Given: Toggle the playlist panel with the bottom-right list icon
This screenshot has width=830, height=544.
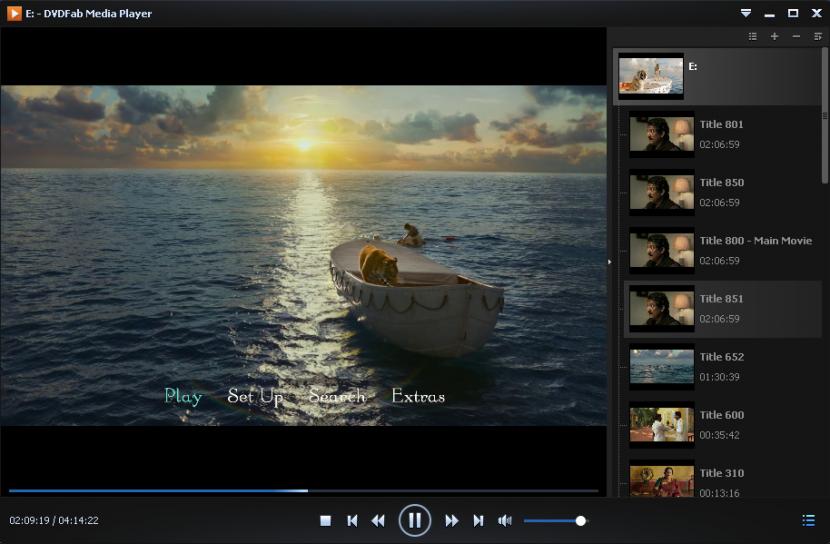Looking at the screenshot, I should (808, 520).
